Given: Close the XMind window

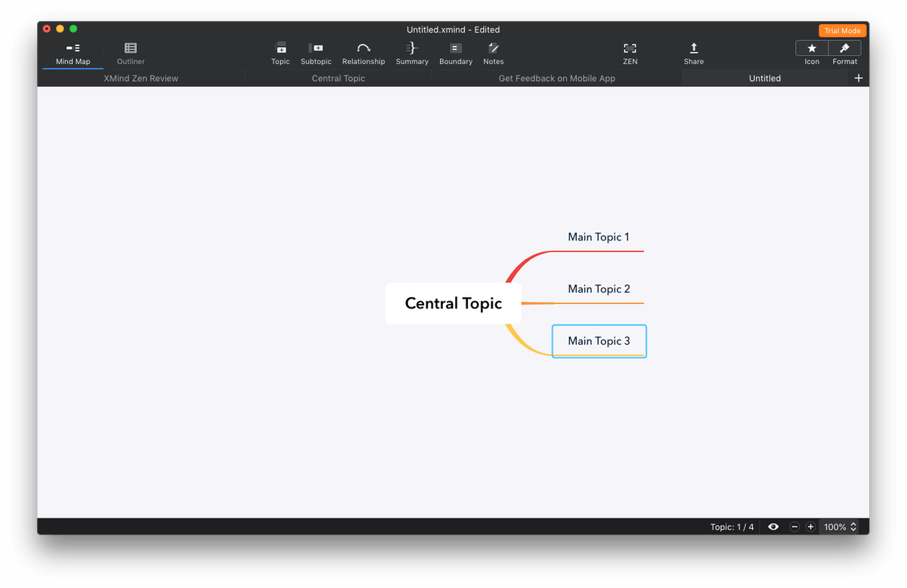Looking at the screenshot, I should (x=47, y=29).
